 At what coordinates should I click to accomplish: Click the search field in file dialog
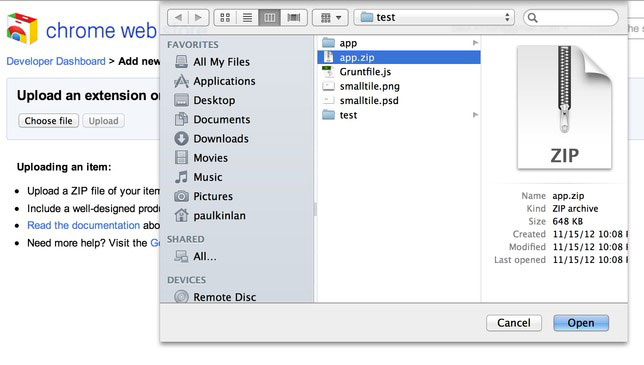[x=570, y=18]
